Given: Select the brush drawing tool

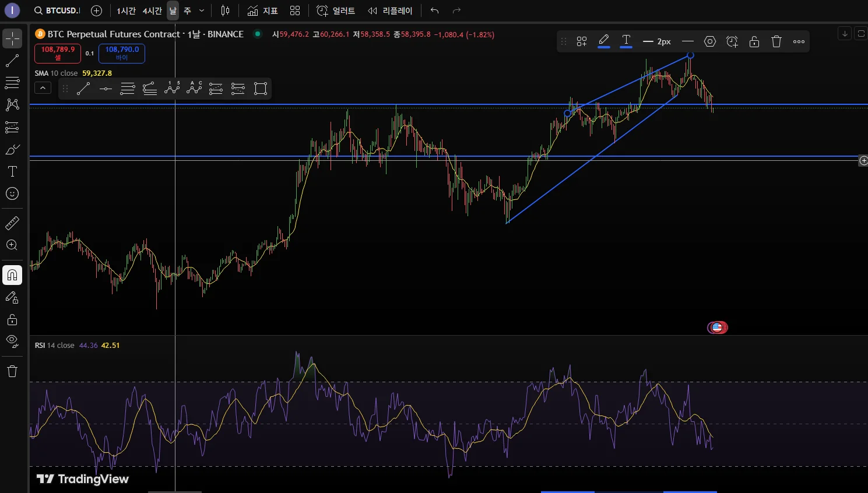Looking at the screenshot, I should [12, 150].
